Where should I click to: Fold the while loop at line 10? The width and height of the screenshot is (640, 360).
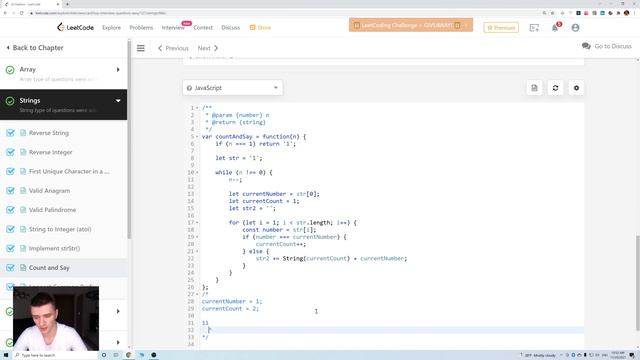(x=197, y=173)
